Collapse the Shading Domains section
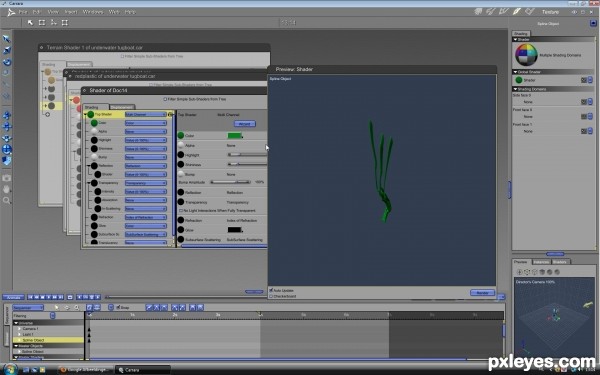 [515, 89]
